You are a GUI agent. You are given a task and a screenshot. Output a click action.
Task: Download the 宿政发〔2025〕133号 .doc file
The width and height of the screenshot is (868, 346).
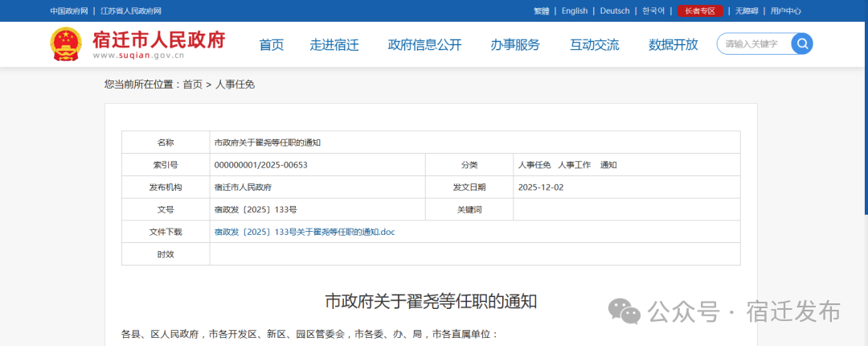(x=305, y=232)
